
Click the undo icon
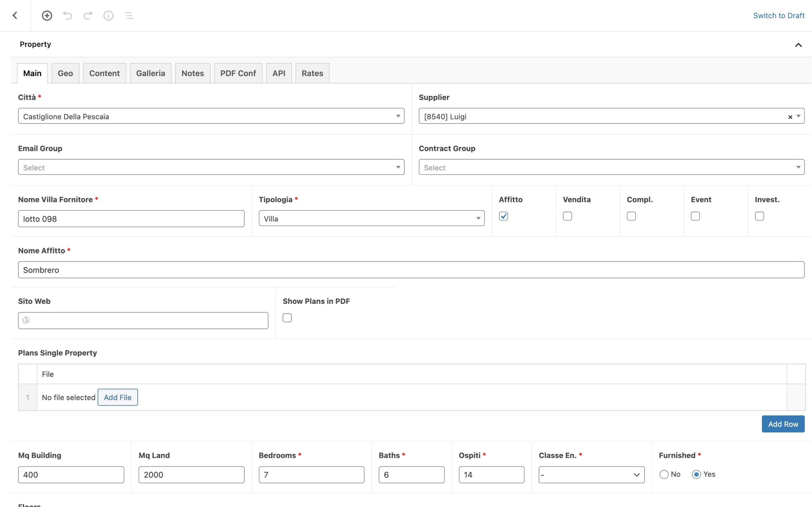(68, 16)
